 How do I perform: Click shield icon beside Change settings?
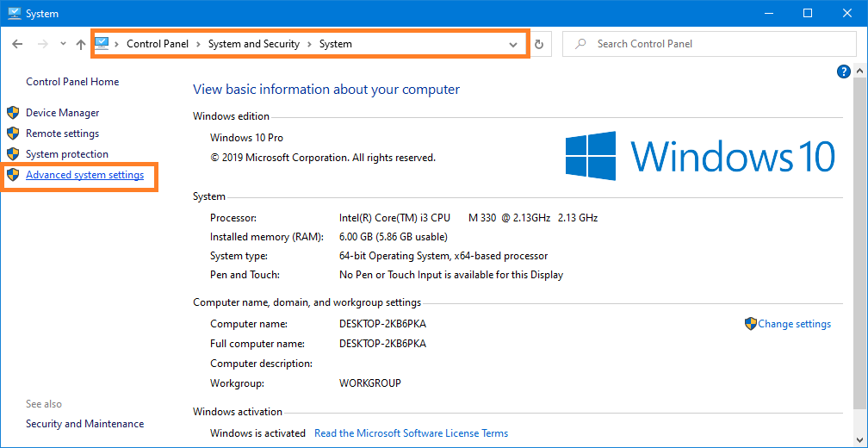[751, 324]
